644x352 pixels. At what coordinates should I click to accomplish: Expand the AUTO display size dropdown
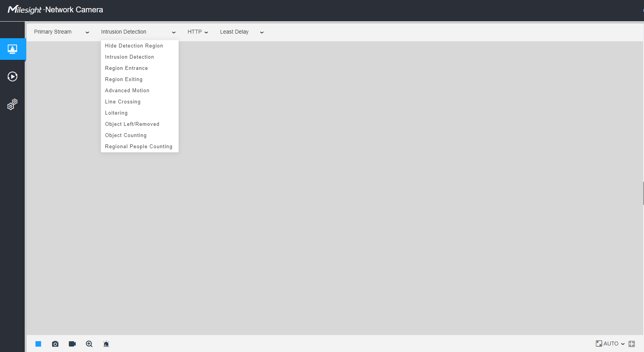pos(614,344)
